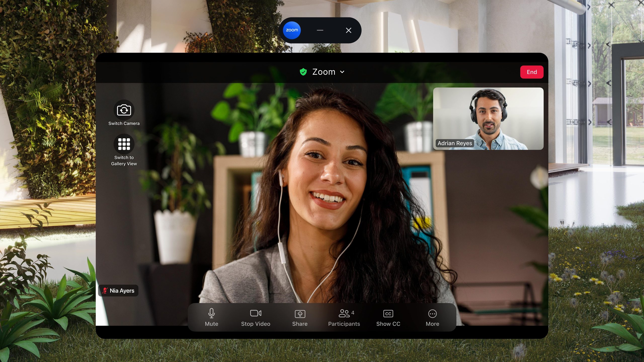Open the Participants panel
This screenshot has width=644, height=362.
(x=344, y=317)
